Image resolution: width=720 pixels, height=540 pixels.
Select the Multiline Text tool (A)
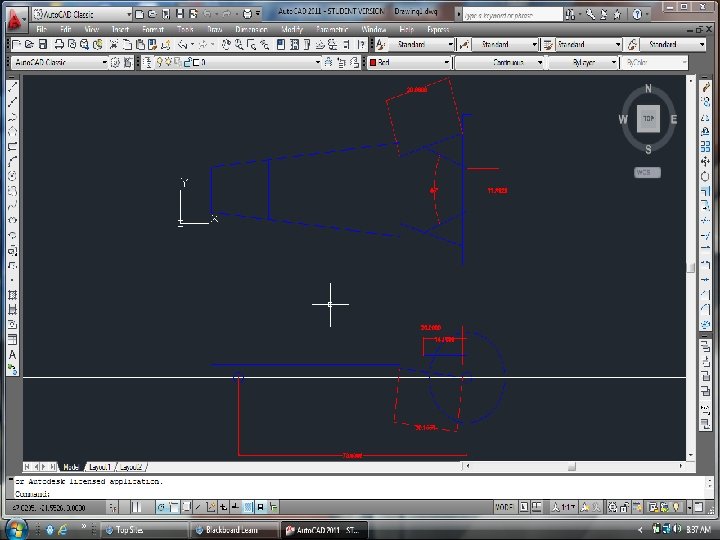point(13,354)
